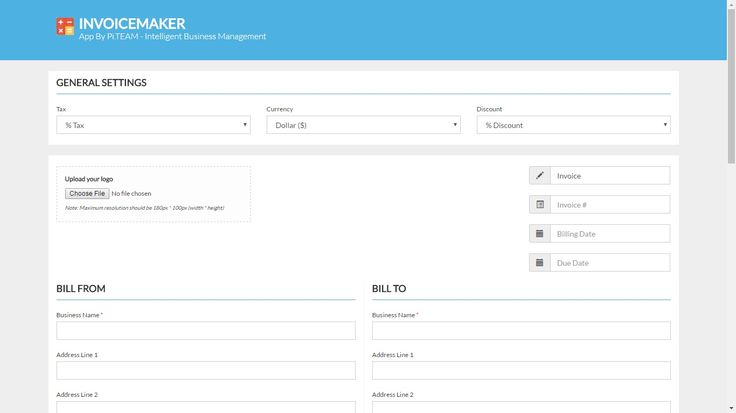
Task: Click the InvoiceMaker calculator logo icon
Action: 65,26
